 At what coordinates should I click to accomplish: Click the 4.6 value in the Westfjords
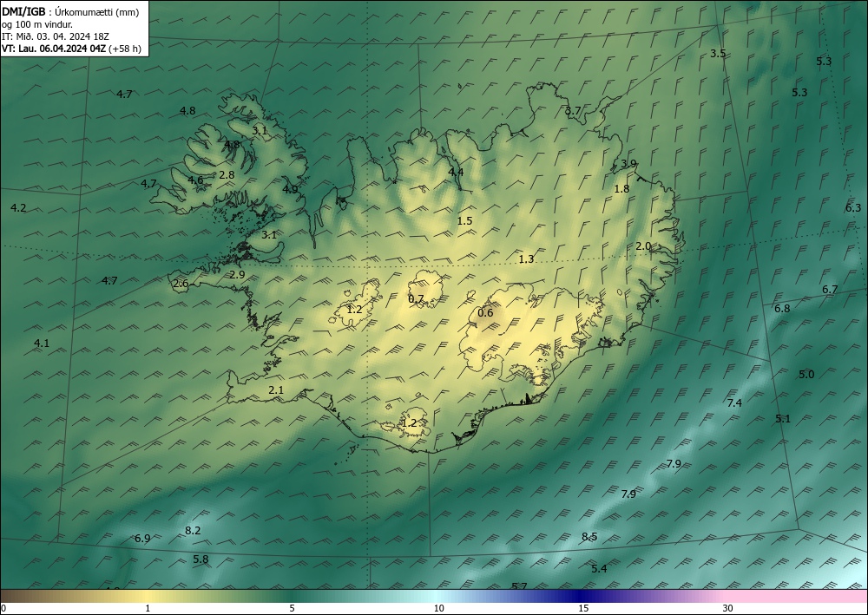[195, 180]
